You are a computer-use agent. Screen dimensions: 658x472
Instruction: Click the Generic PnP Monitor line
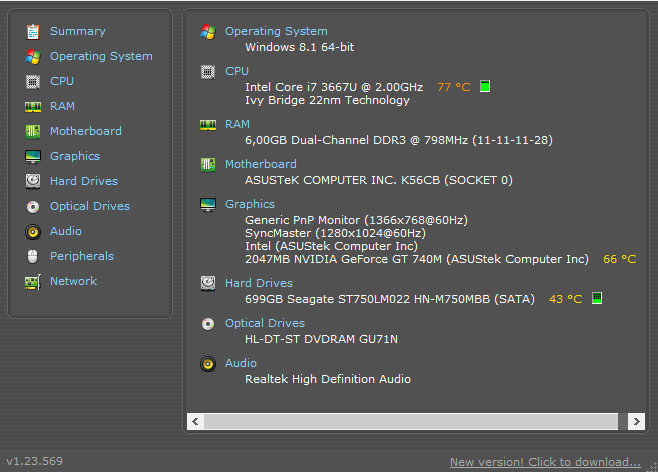click(356, 220)
